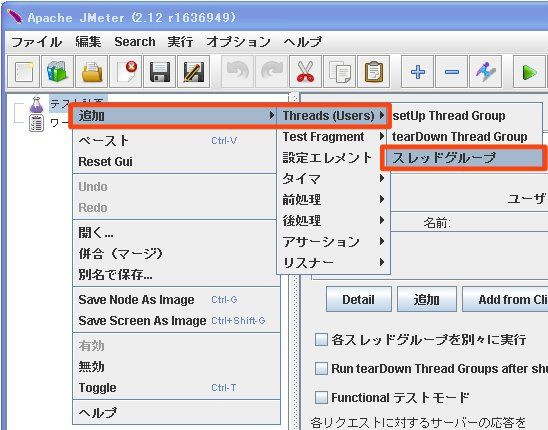Screen dimensions: 548x430
Task: Click the Redo toolbar arrow
Action: 272,72
